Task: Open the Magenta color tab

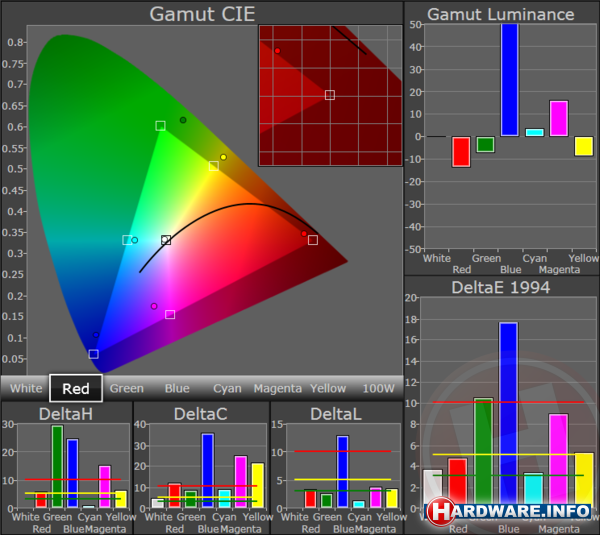Action: [x=278, y=388]
